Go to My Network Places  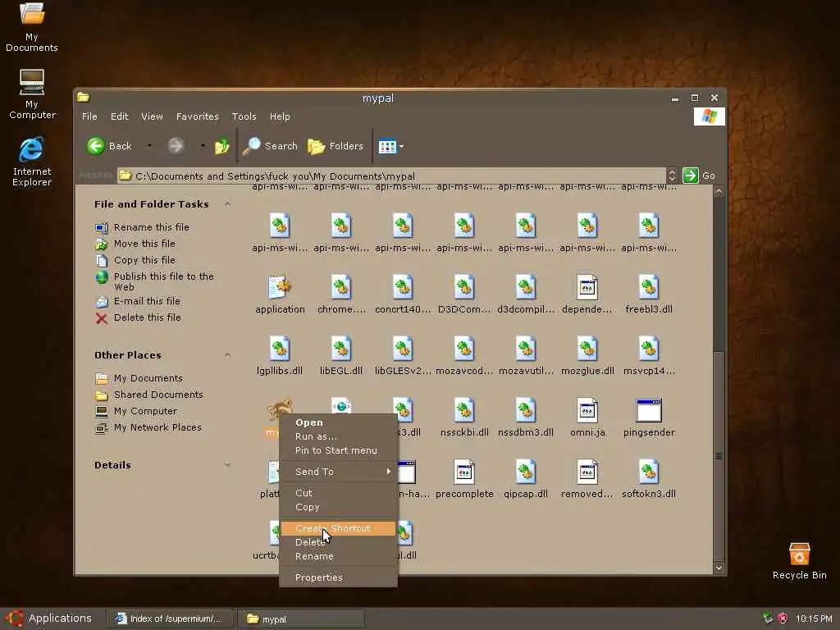click(x=157, y=427)
